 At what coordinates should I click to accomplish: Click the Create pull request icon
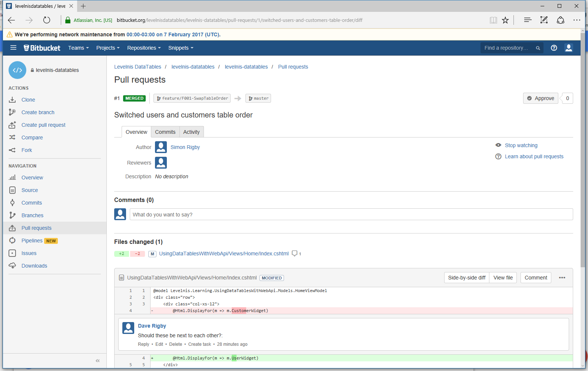[x=12, y=125]
